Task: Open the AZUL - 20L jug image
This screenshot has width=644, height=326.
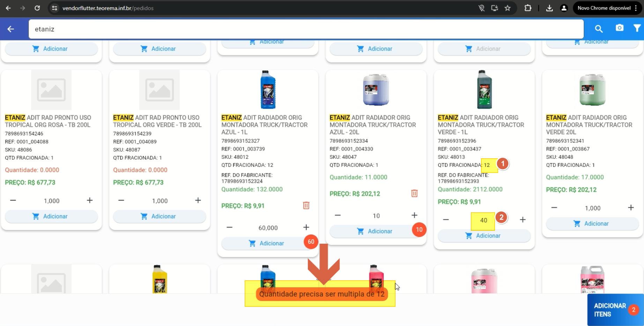Action: [376, 90]
